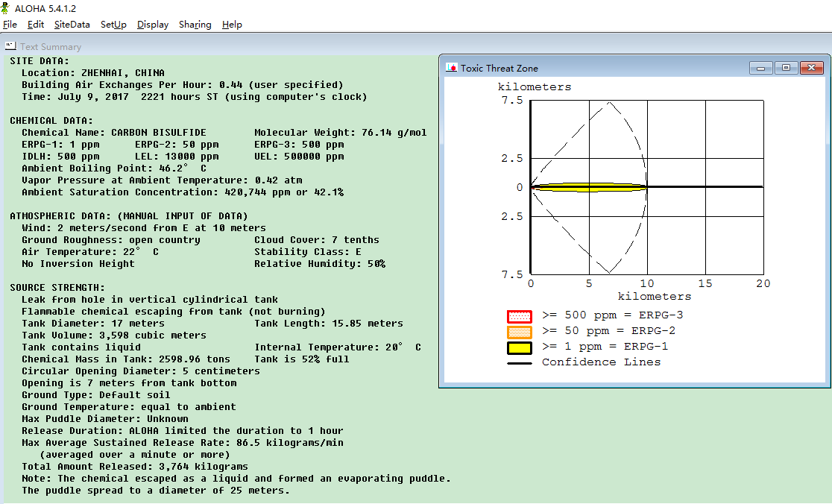Click the Text Summary title text

point(51,47)
